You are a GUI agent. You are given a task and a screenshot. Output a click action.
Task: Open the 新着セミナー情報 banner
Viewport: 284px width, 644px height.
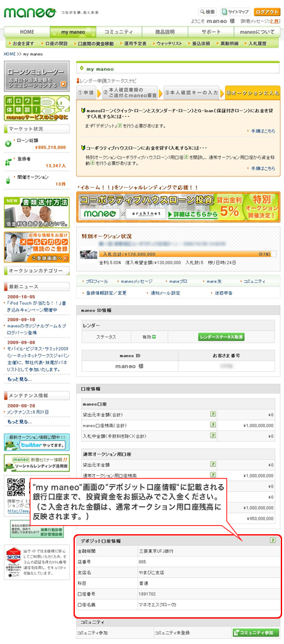click(37, 463)
